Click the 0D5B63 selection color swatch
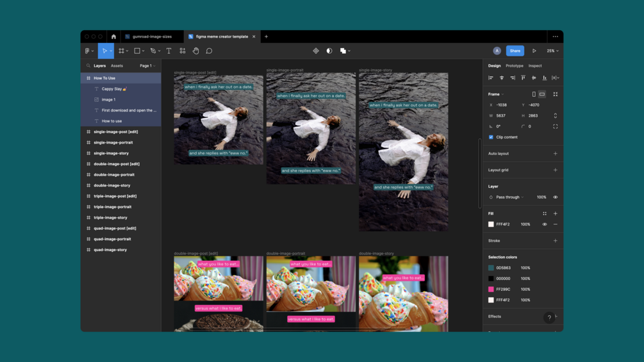The width and height of the screenshot is (644, 362). pyautogui.click(x=491, y=268)
